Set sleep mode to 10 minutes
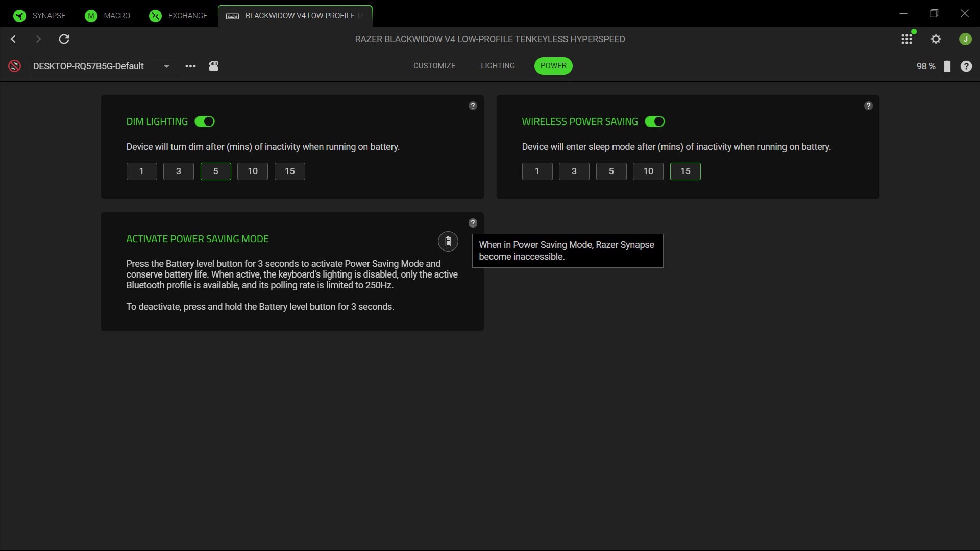The image size is (980, 551). 648,171
